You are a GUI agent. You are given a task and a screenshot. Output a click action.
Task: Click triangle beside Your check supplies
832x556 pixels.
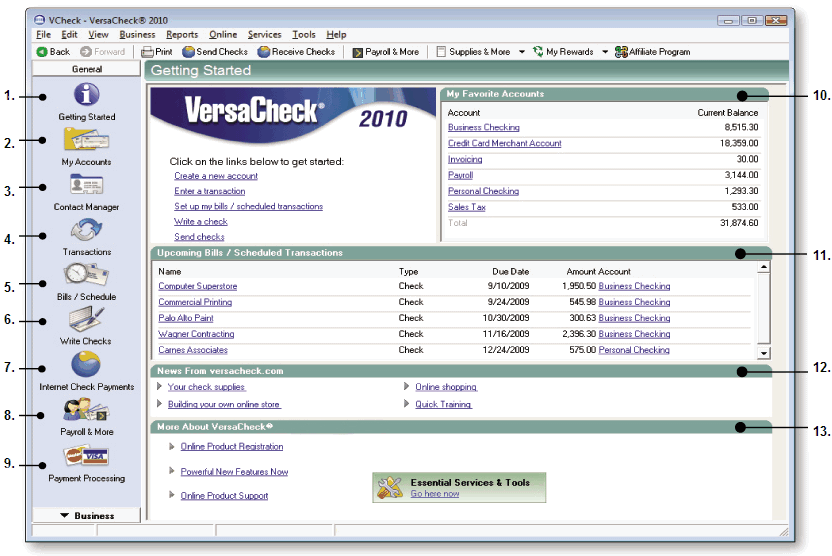click(159, 386)
